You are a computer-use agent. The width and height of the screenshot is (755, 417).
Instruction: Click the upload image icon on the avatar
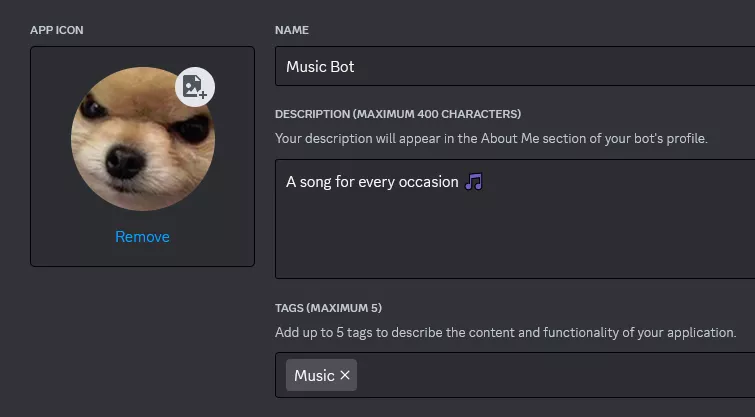195,87
